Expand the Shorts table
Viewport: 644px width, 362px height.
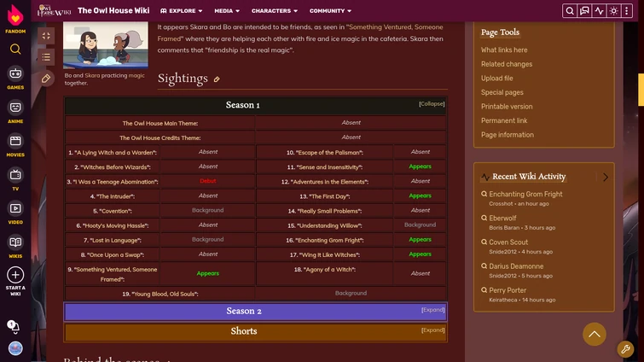433,330
